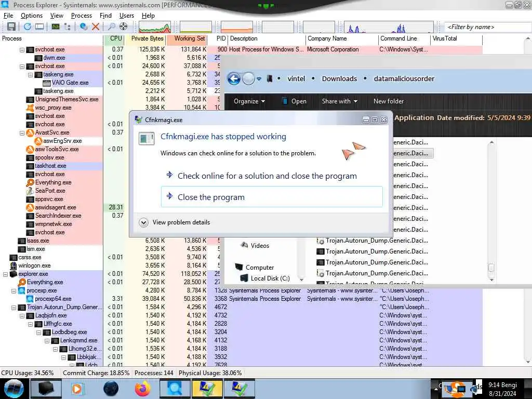The width and height of the screenshot is (532, 399).
Task: Open the Share with dropdown in Explorer
Action: click(340, 101)
